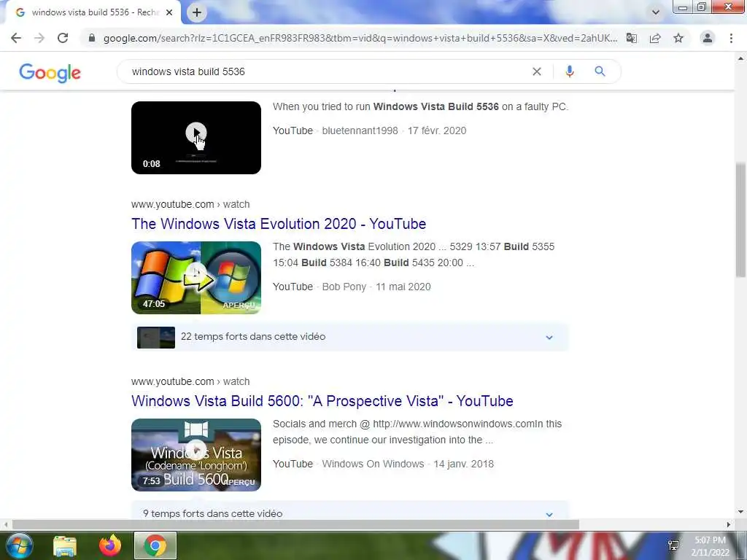The image size is (747, 560).
Task: Open 'The Windows Vista Evolution 2020' link
Action: point(279,224)
